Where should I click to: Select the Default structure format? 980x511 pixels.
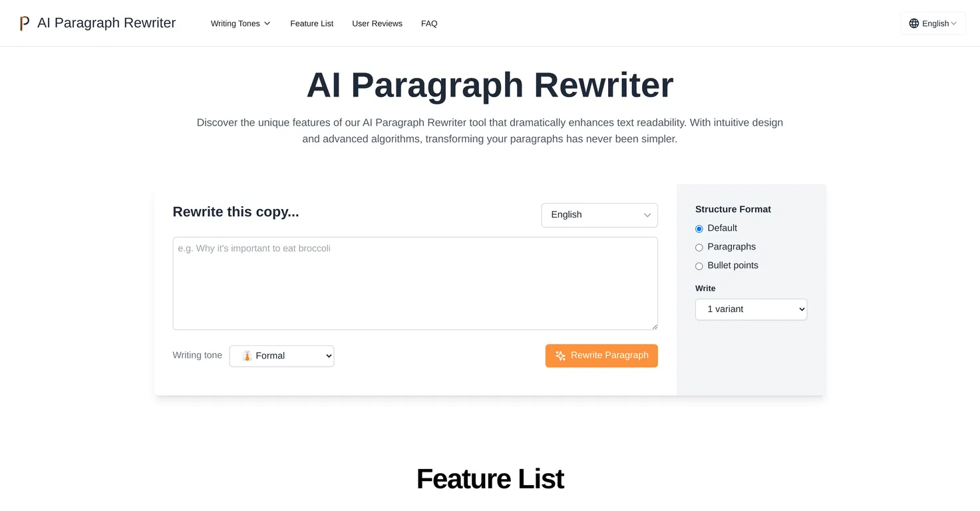point(699,229)
